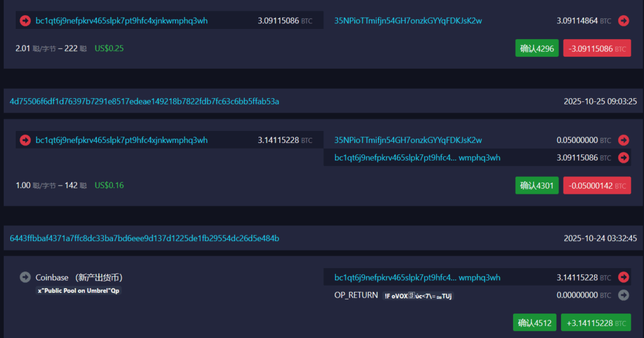Viewport: 644px width, 338px height.
Task: Open transaction hash starting with 4d75506f
Action: pos(144,101)
